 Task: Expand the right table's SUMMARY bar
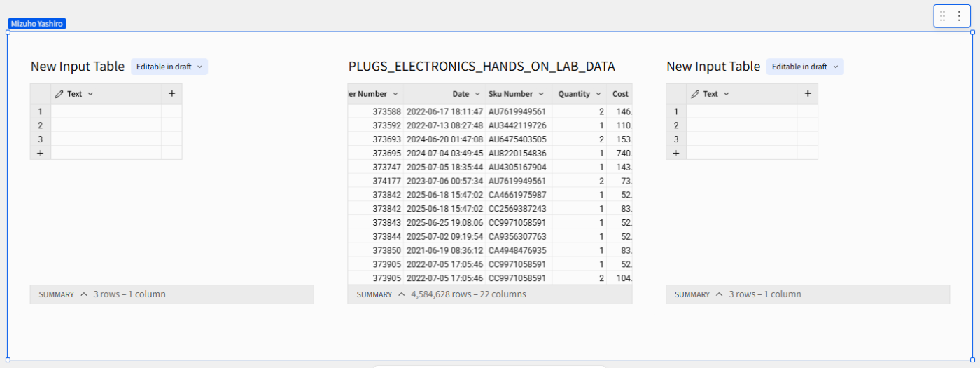pyautogui.click(x=720, y=294)
